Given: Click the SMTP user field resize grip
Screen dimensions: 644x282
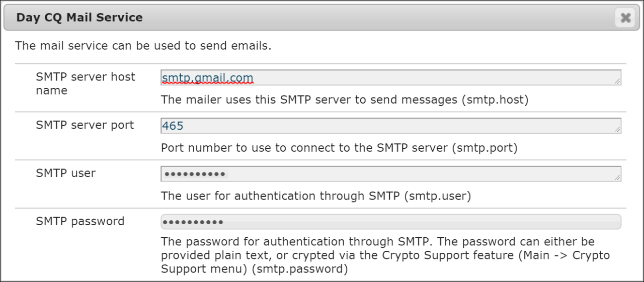Looking at the screenshot, I should coord(617,178).
